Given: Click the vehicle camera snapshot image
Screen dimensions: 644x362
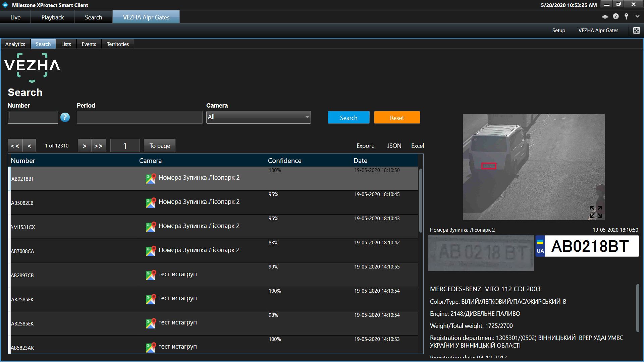Looking at the screenshot, I should [x=534, y=167].
